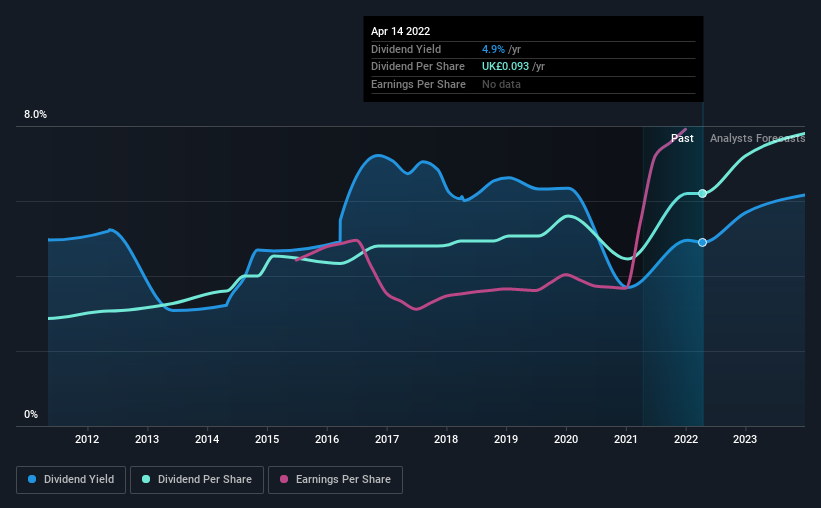Toggle the Dividend Yield legend button
This screenshot has height=508, width=821.
(71, 480)
